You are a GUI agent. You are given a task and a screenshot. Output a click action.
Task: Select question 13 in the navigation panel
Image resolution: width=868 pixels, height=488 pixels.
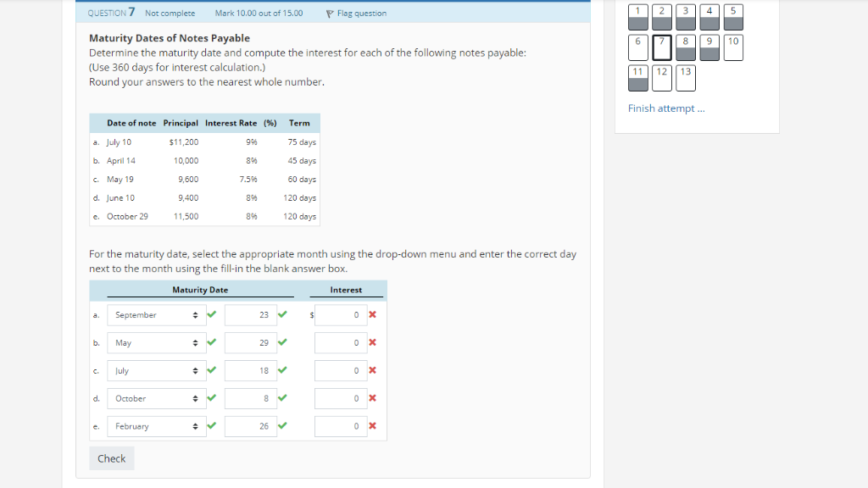pos(685,77)
